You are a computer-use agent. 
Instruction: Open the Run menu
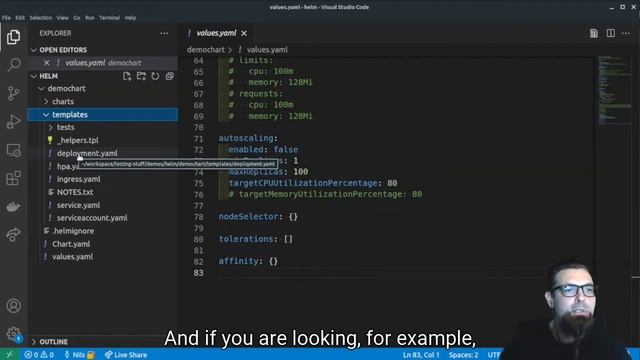click(x=90, y=18)
